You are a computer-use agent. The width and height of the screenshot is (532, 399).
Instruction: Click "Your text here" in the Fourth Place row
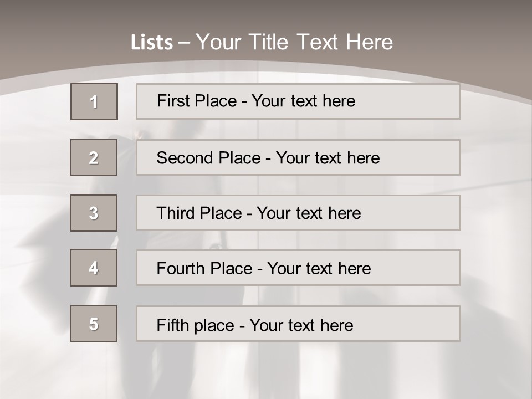[x=319, y=269]
